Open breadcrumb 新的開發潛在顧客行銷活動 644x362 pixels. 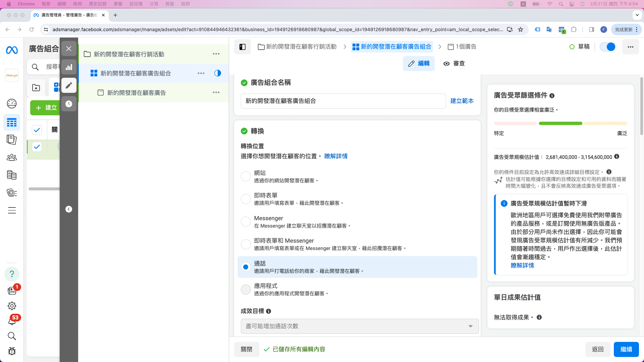coord(297,47)
